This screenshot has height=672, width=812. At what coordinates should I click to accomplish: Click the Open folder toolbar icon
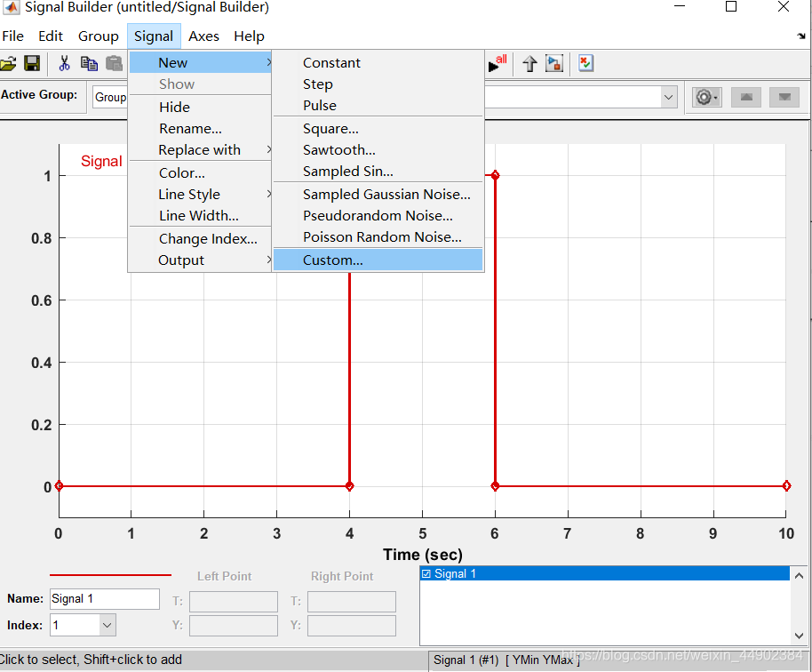click(7, 64)
